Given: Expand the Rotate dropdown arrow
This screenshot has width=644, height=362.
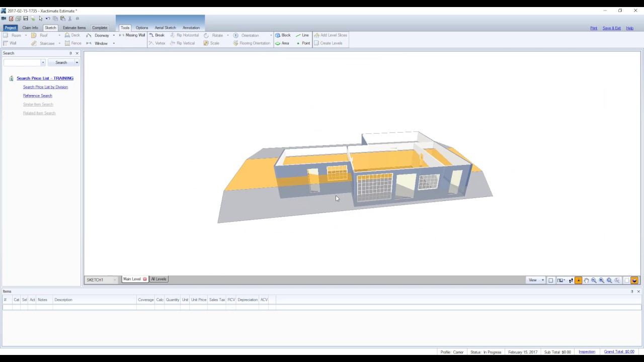Looking at the screenshot, I should pyautogui.click(x=227, y=35).
